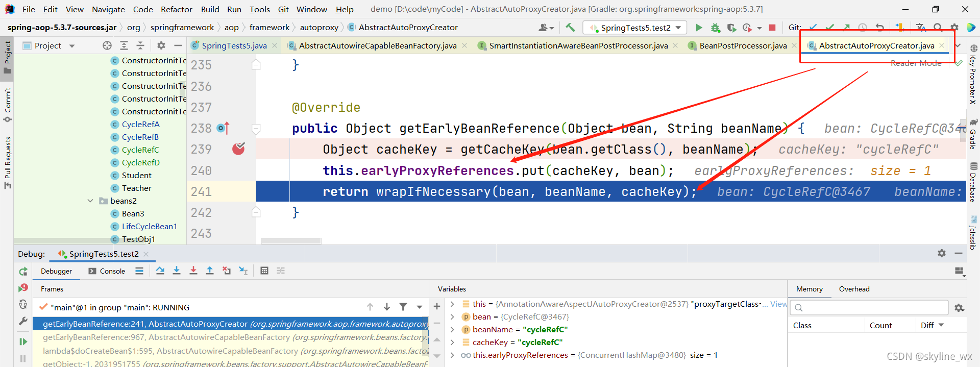Open Search Everywhere magnifier icon
Image resolution: width=980 pixels, height=367 pixels.
click(x=938, y=28)
